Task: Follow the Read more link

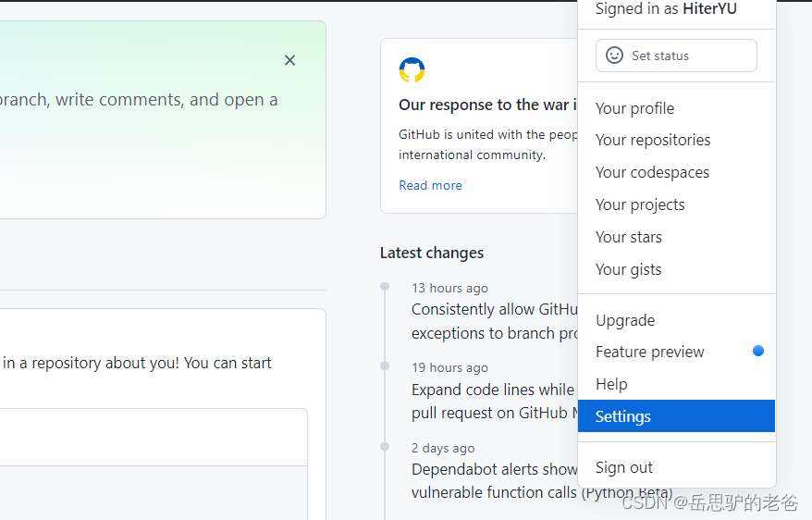Action: tap(430, 185)
